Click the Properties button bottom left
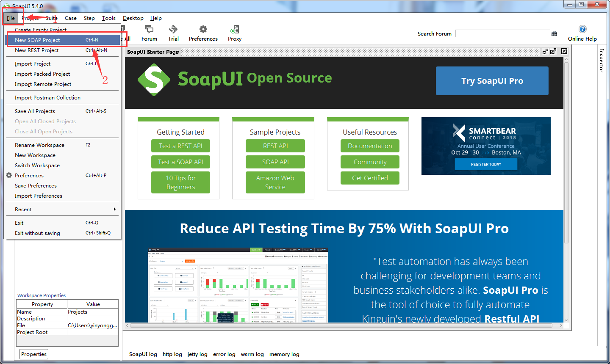 point(33,354)
